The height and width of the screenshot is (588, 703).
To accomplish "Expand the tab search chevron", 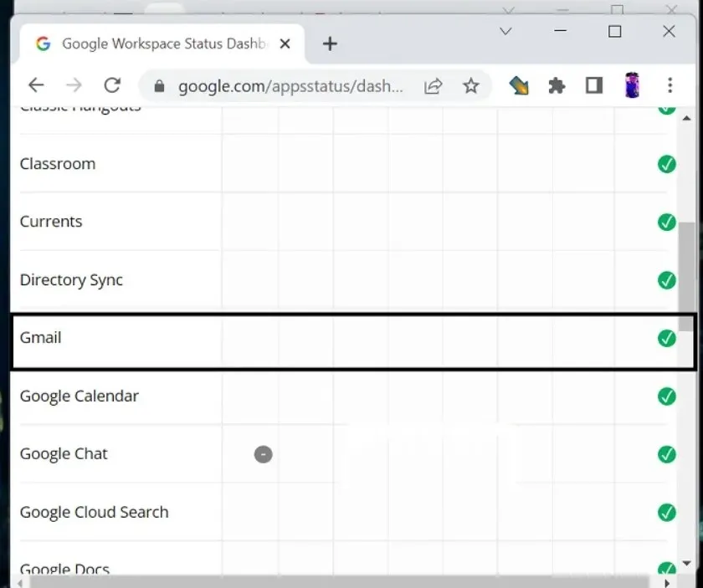I will click(x=505, y=32).
